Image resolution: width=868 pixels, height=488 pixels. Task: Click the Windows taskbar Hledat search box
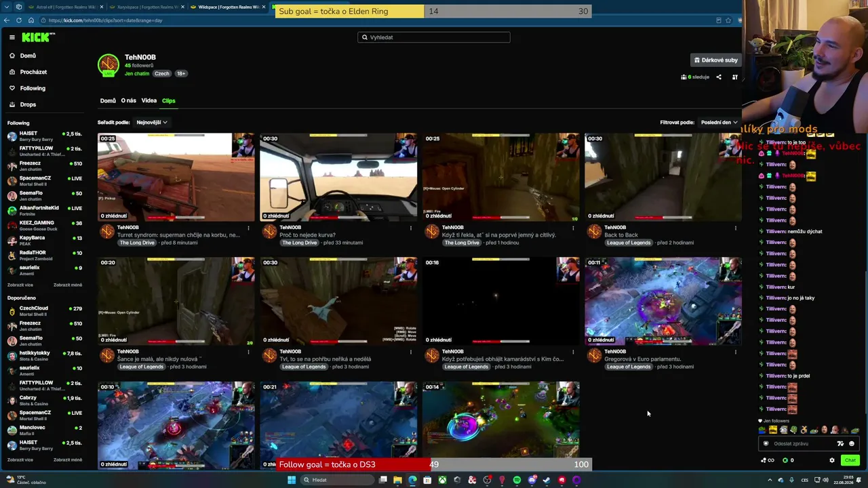tap(336, 480)
